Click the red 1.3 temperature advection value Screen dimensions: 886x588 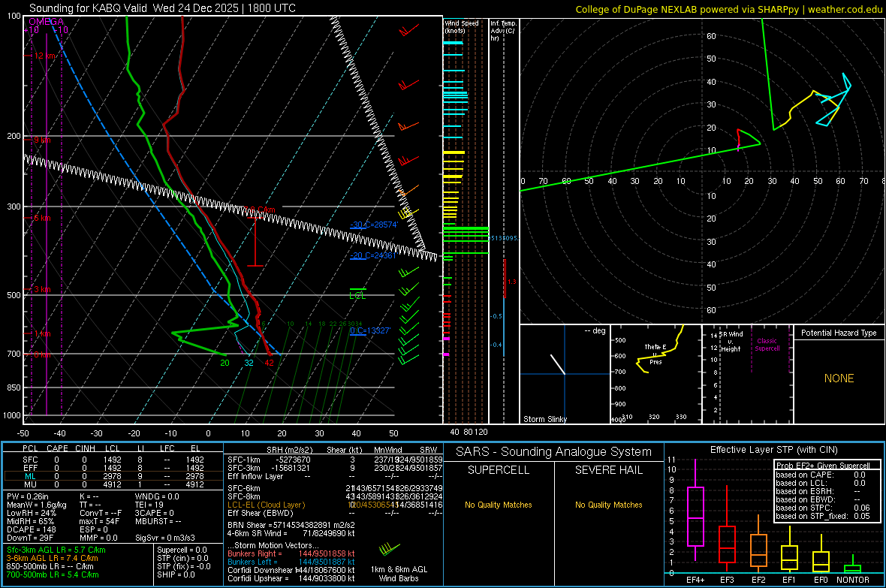(x=511, y=282)
